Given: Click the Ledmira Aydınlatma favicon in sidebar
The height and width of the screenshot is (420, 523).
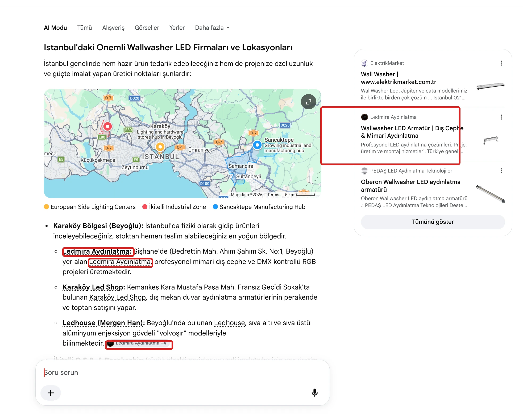Looking at the screenshot, I should (x=364, y=117).
